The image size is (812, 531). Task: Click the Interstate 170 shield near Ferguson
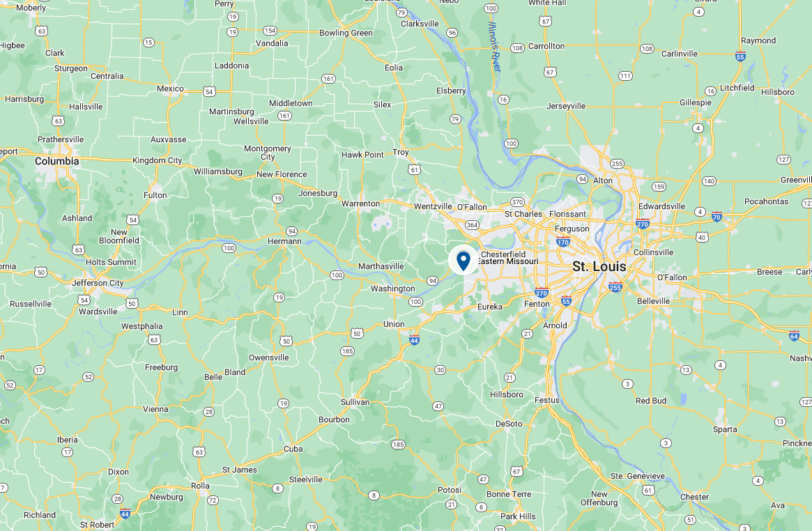pos(563,242)
